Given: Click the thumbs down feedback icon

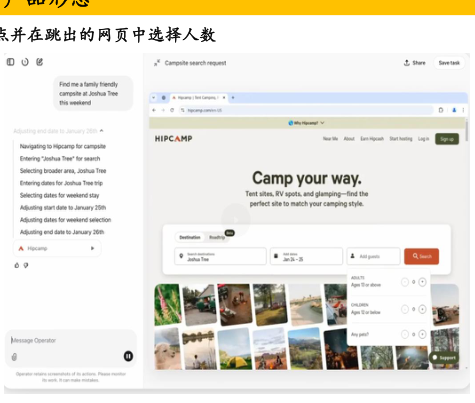Looking at the screenshot, I should coord(26,265).
